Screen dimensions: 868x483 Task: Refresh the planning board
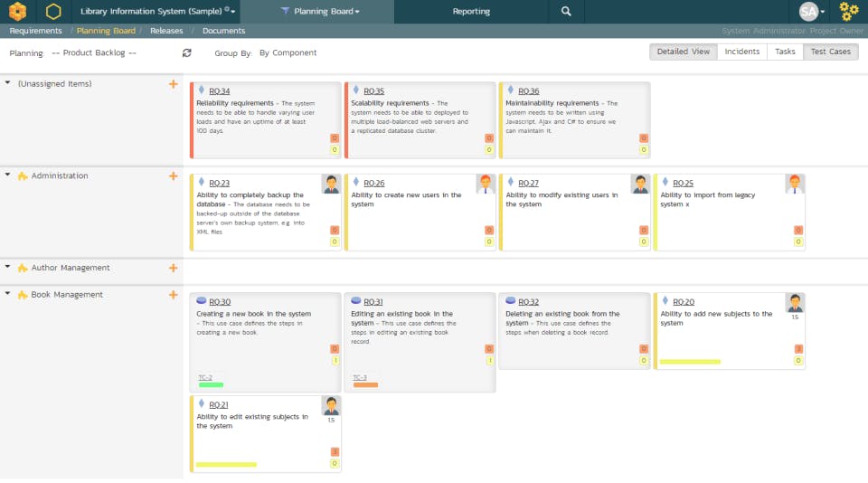point(186,52)
